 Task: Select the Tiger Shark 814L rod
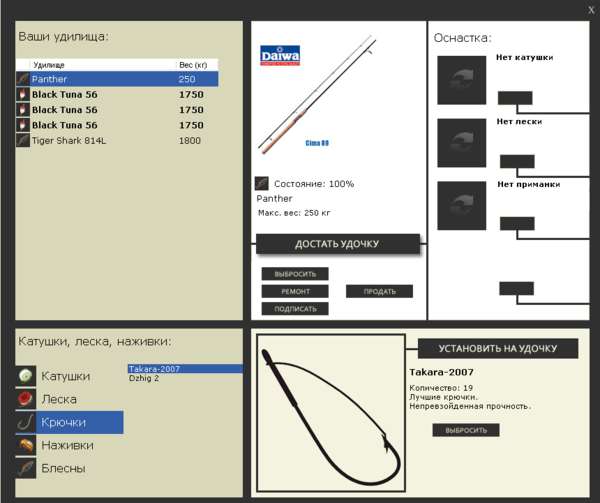117,140
